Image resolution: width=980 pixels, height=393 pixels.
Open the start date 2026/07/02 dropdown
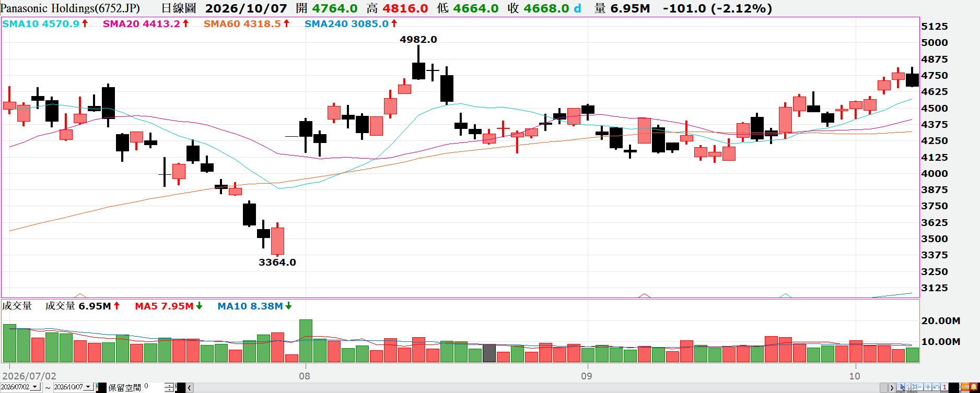click(35, 387)
